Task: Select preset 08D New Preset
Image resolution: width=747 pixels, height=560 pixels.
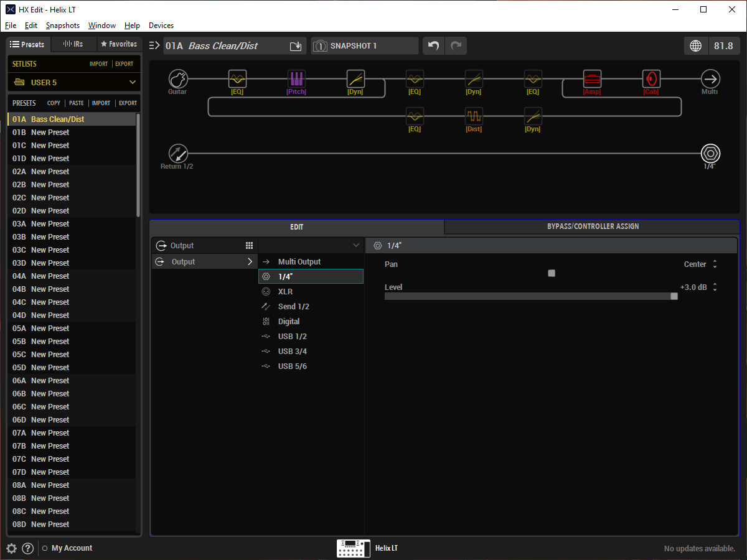Action: pos(72,524)
